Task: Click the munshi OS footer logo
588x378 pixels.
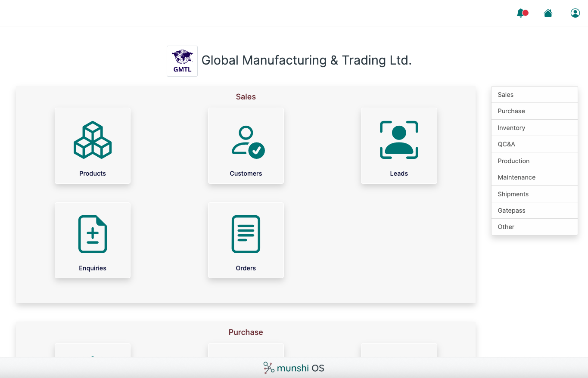Action: (294, 368)
